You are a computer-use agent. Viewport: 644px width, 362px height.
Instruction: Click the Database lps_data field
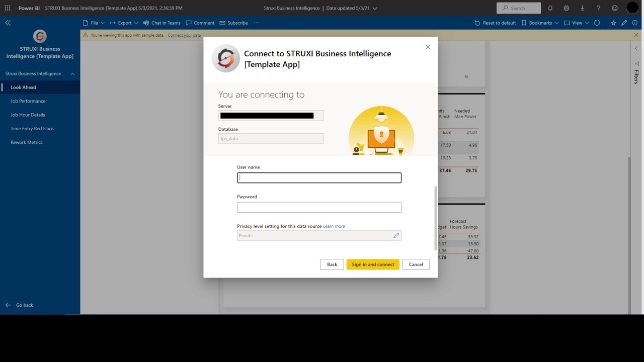[271, 138]
